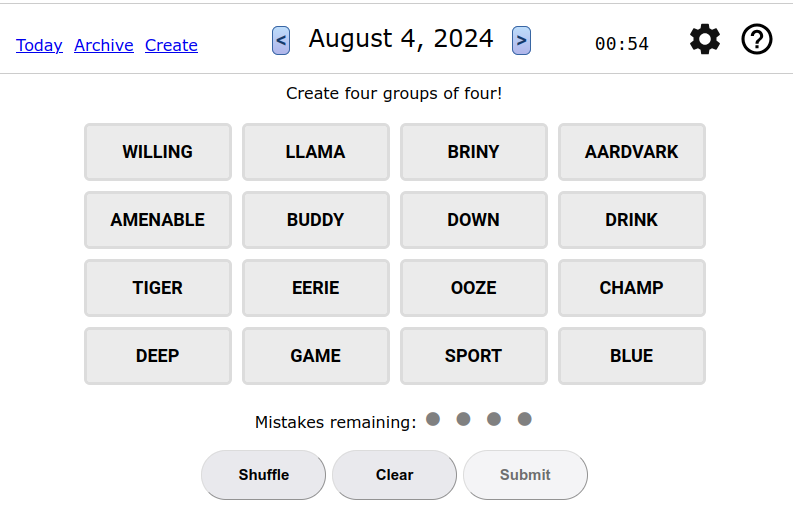
Task: Open the settings gear icon
Action: coord(705,40)
